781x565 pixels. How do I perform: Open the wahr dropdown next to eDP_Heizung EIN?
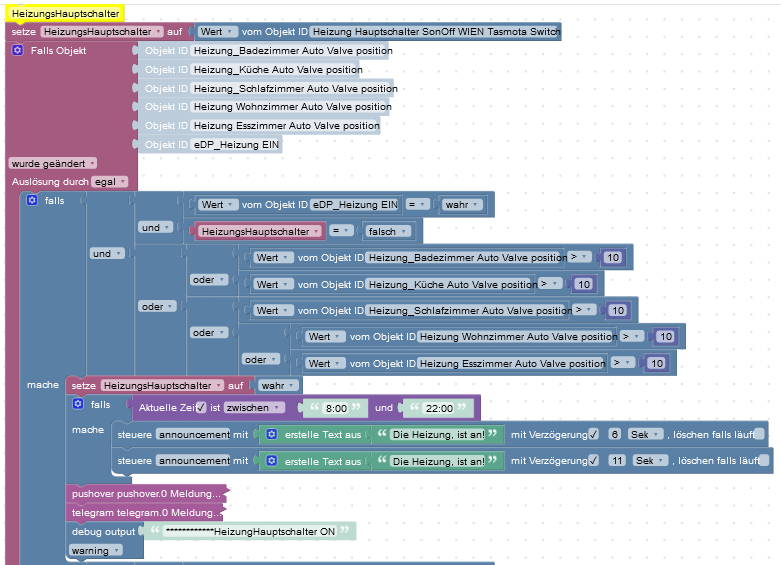(x=462, y=205)
